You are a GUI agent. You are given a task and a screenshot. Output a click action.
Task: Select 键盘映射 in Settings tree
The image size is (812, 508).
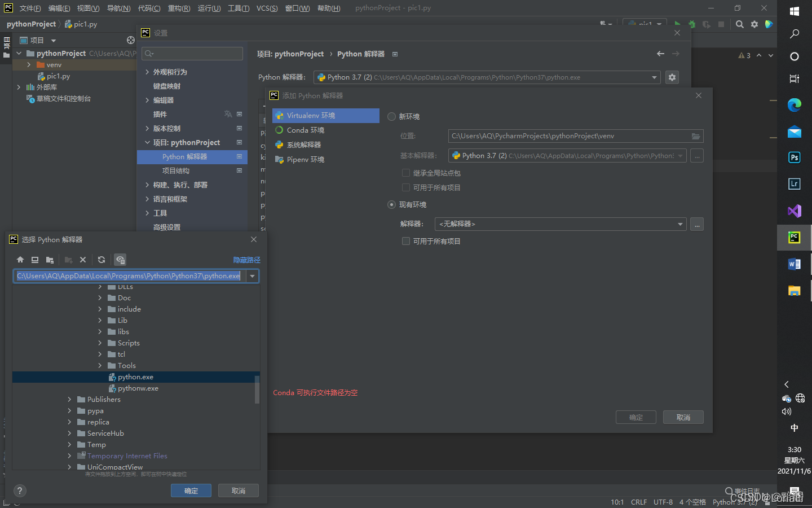pos(167,86)
